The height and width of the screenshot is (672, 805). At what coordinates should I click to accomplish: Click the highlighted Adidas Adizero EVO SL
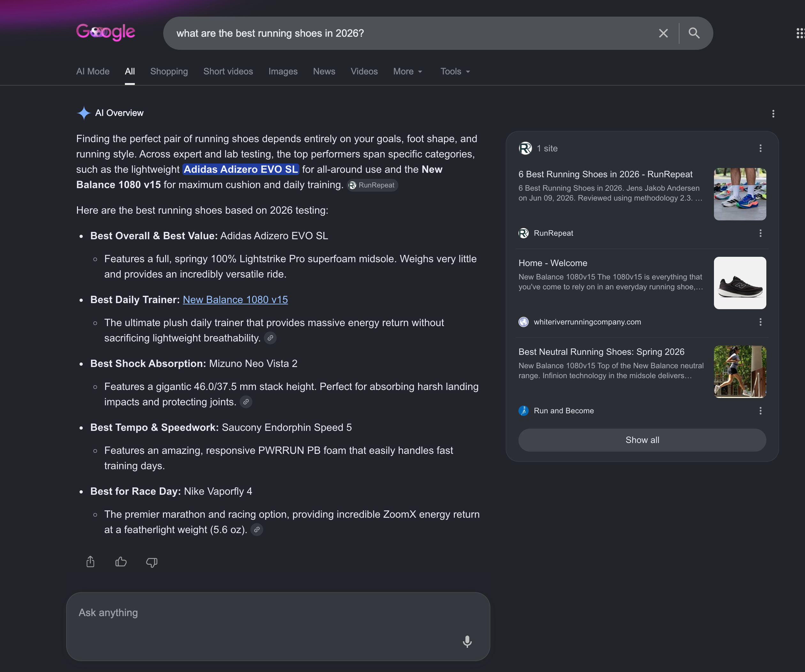pyautogui.click(x=241, y=170)
